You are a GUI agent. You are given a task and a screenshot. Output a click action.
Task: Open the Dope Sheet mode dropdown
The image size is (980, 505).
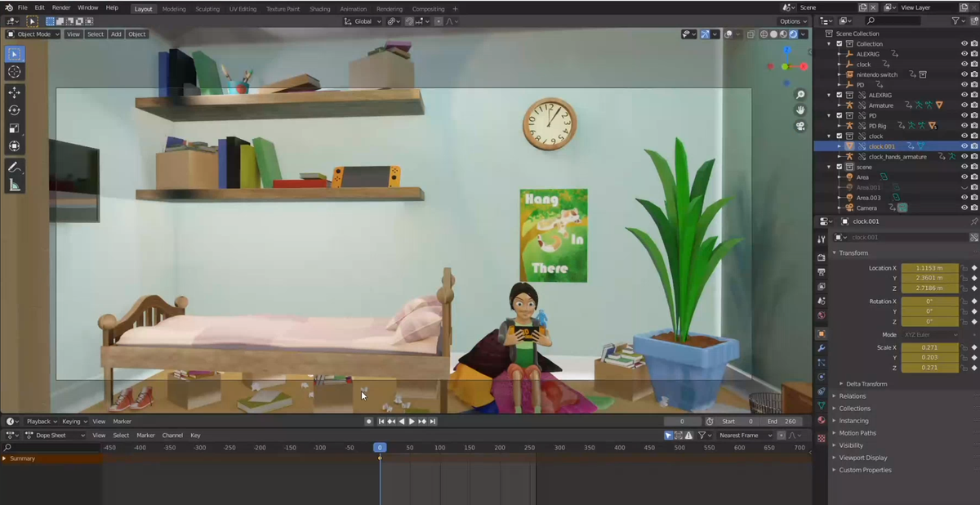(56, 436)
